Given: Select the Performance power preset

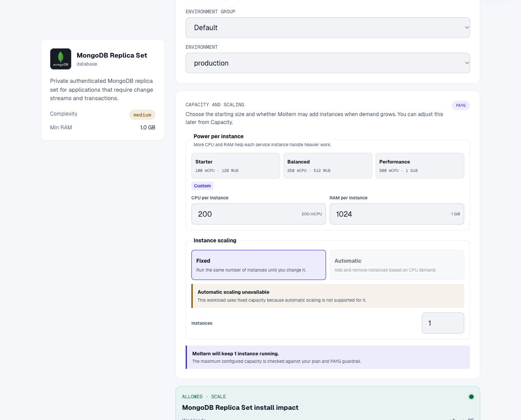Looking at the screenshot, I should coord(420,166).
